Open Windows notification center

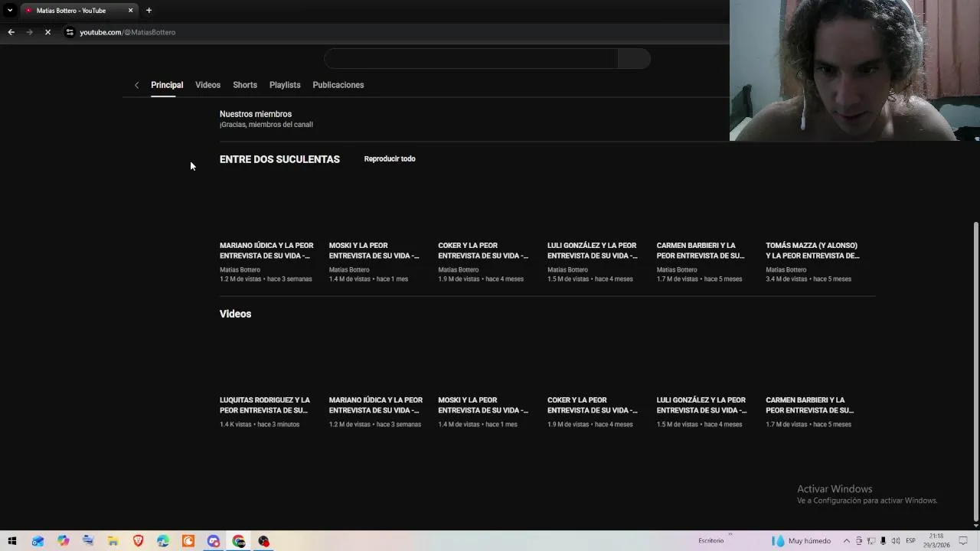tap(963, 541)
